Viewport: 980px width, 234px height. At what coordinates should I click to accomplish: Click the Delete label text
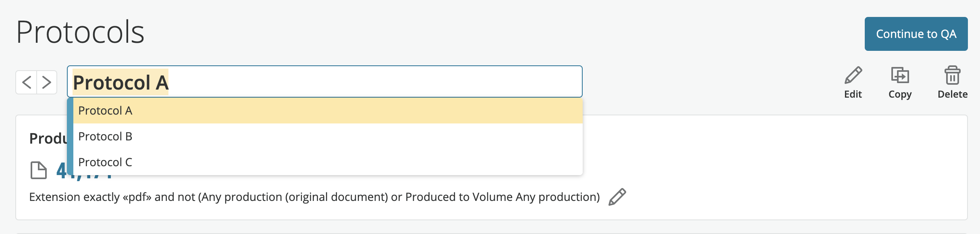pos(953,94)
